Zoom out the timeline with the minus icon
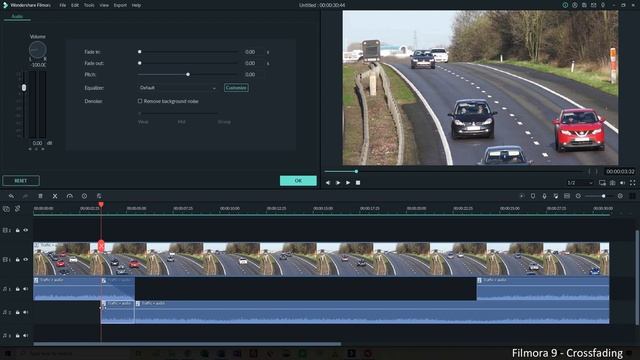The width and height of the screenshot is (640, 360). 578,196
